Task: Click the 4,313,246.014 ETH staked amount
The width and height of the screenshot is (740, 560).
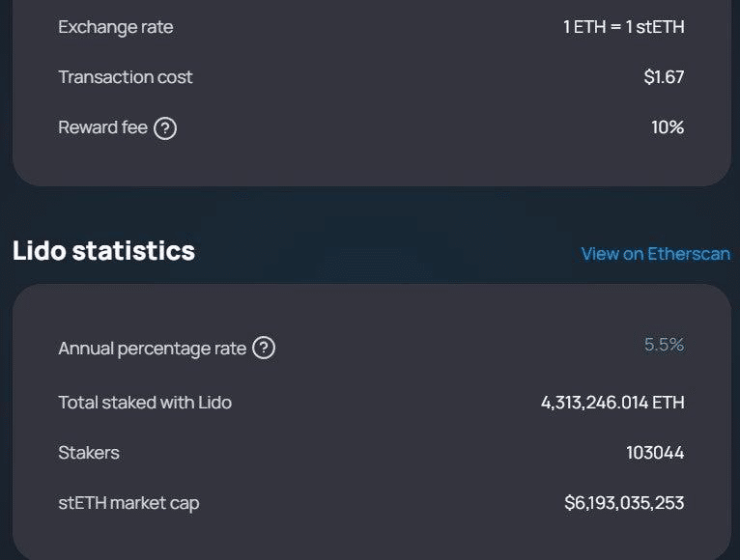Action: [612, 403]
